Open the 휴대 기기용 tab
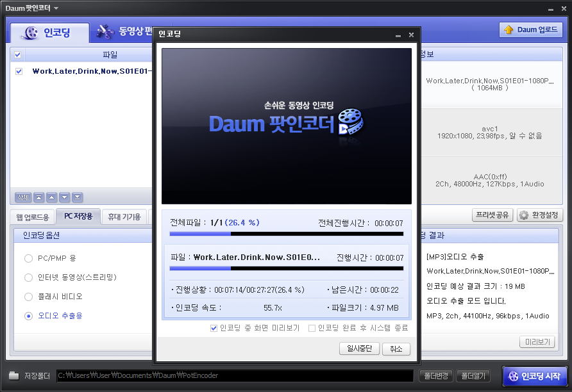572x392 pixels. [x=124, y=217]
